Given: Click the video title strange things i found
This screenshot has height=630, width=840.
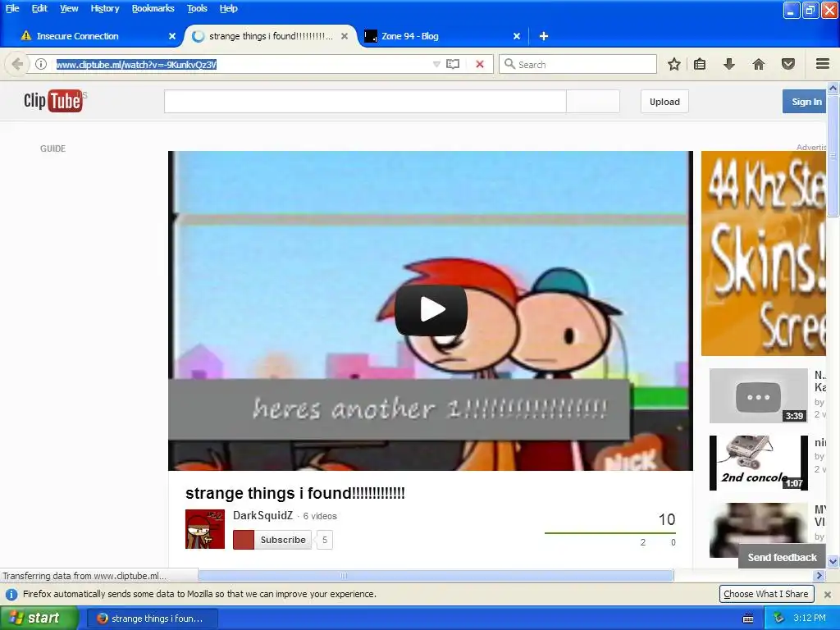Looking at the screenshot, I should point(295,493).
